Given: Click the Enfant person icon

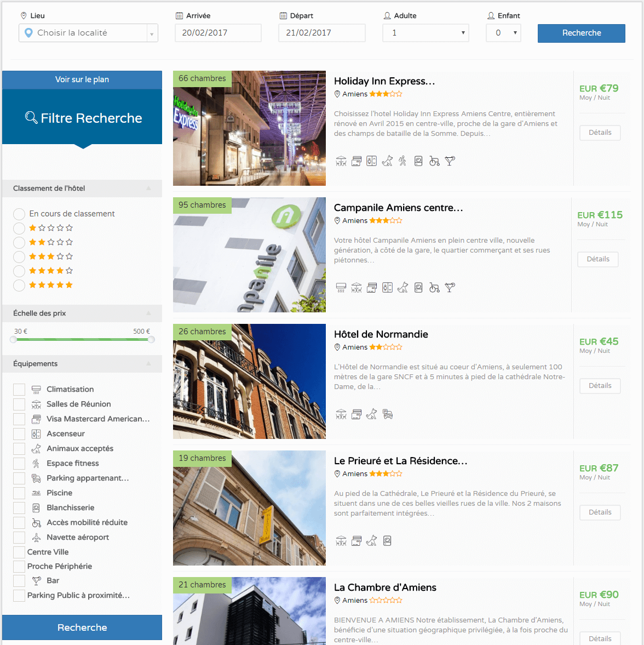Looking at the screenshot, I should [x=491, y=16].
